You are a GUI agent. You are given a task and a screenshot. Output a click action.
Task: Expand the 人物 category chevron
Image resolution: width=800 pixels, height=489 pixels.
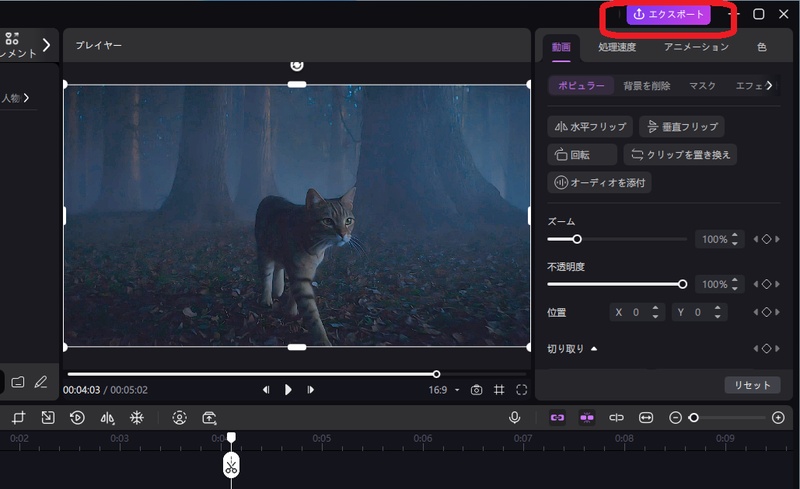[26, 97]
